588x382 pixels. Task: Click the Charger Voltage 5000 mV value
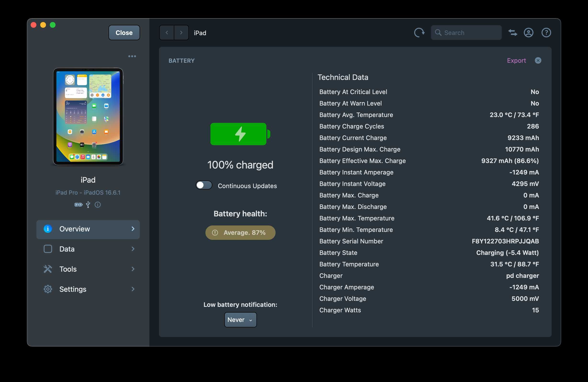[525, 298]
